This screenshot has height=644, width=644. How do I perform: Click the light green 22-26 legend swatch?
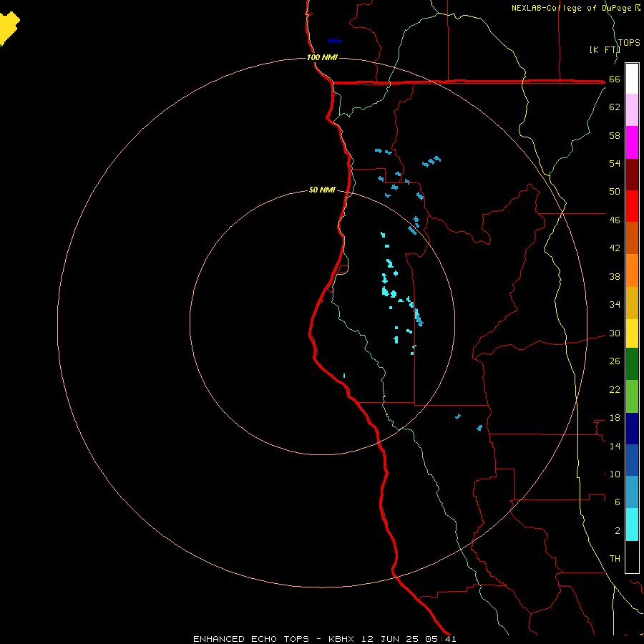632,396
